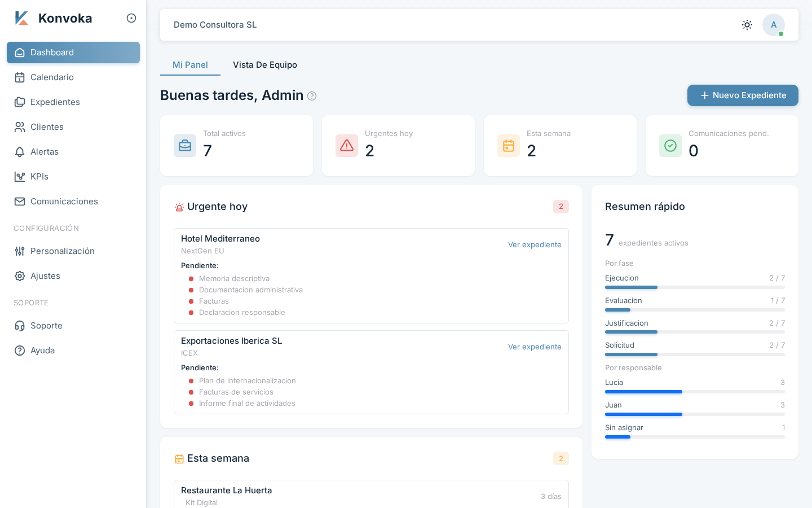Click the Soporte headset icon
Viewport: 812px width, 508px height.
click(x=20, y=326)
